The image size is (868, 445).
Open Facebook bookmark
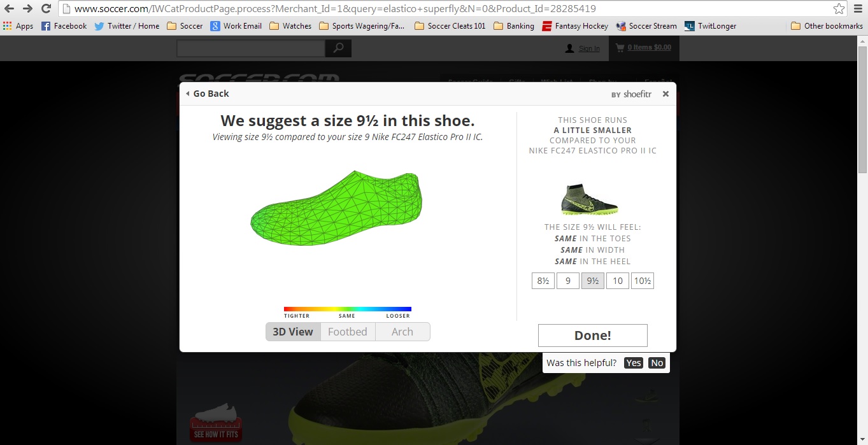click(x=64, y=26)
